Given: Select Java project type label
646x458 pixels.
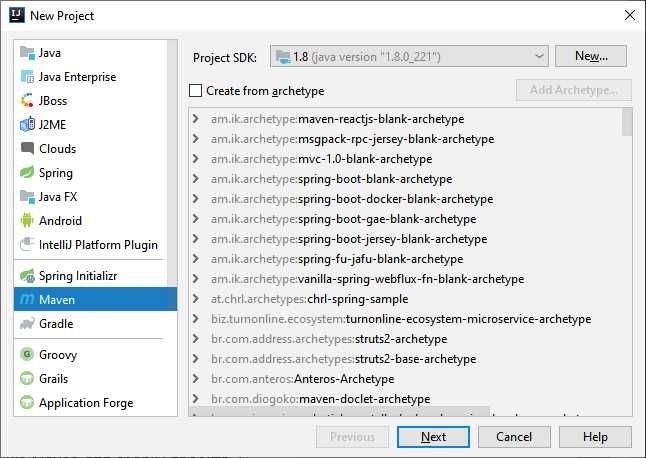Looking at the screenshot, I should point(49,53).
